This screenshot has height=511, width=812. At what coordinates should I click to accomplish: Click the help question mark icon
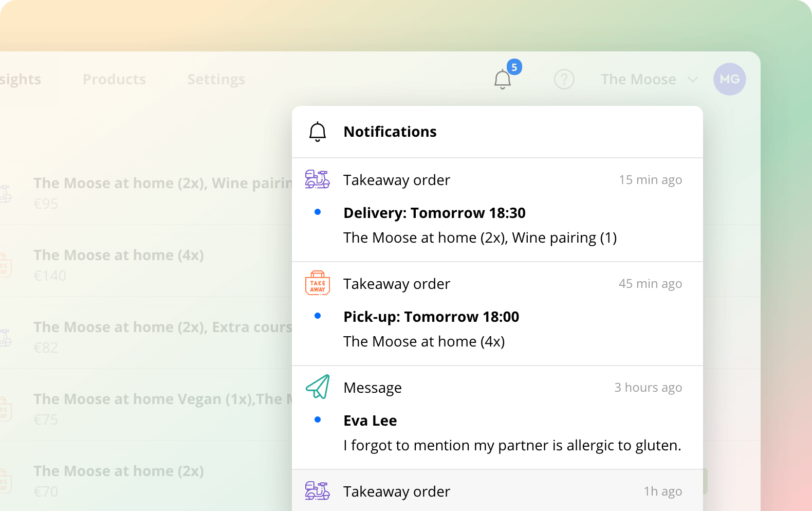(564, 79)
